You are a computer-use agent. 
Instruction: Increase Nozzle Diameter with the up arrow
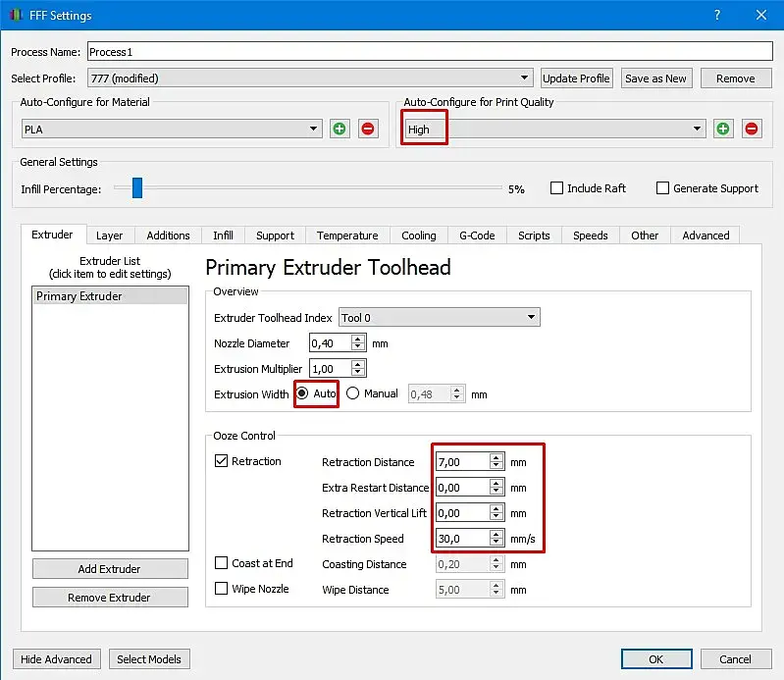point(357,339)
